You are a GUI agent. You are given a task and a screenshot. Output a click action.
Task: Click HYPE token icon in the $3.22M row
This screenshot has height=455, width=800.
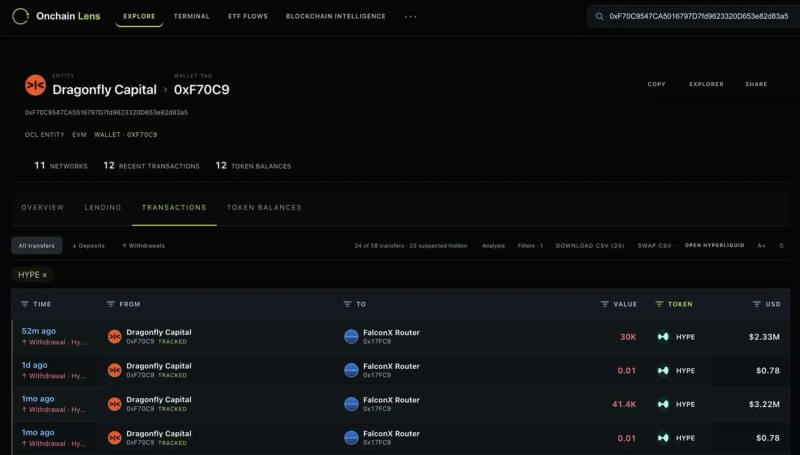(x=663, y=404)
